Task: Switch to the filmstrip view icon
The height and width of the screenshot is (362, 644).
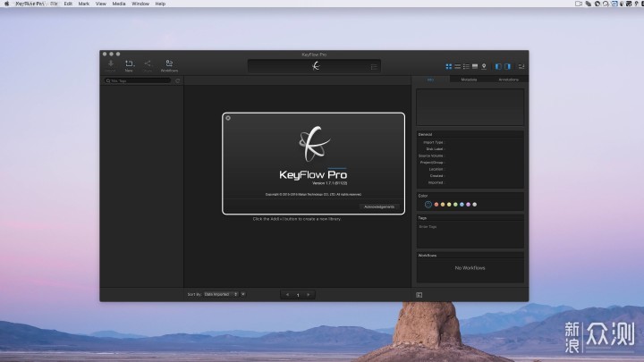Action: click(475, 66)
